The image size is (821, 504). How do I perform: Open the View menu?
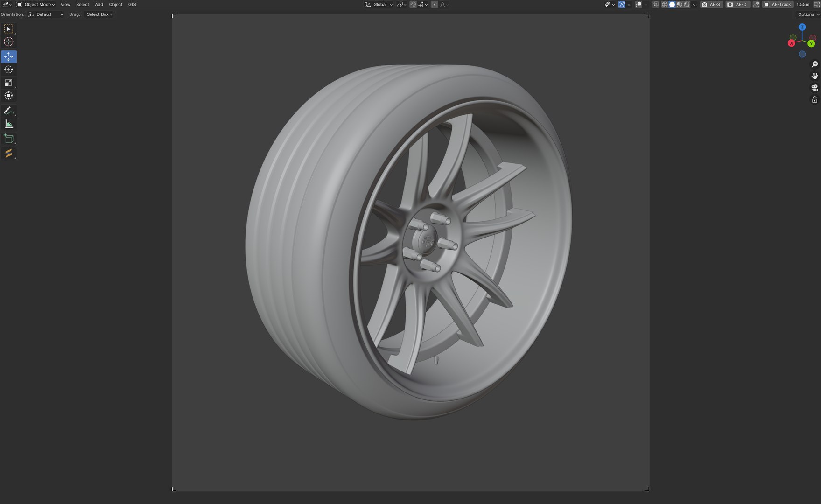tap(65, 5)
